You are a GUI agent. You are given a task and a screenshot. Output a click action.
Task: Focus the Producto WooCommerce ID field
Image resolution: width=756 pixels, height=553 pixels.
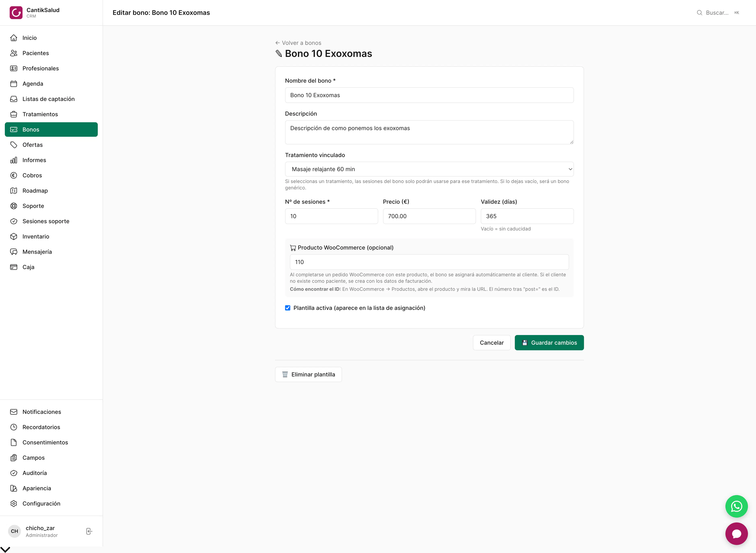tap(429, 262)
